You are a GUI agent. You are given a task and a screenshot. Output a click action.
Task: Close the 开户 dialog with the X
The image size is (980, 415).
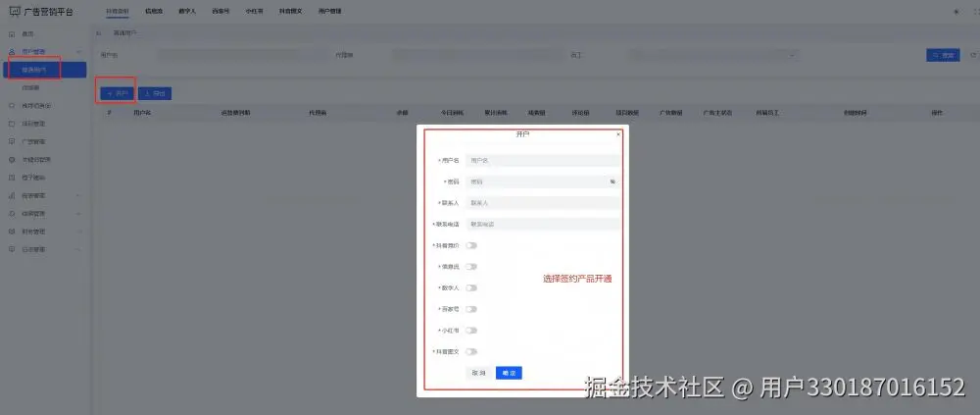(618, 134)
